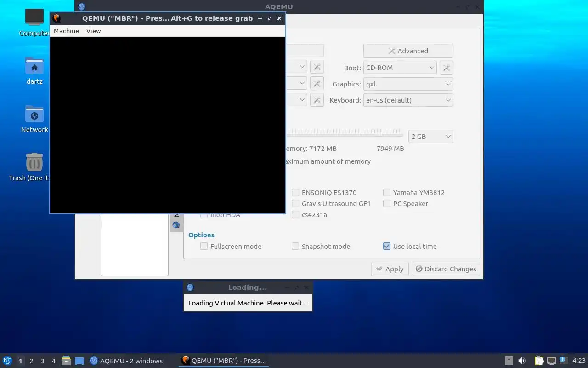Open the volume control in the system tray

click(522, 361)
